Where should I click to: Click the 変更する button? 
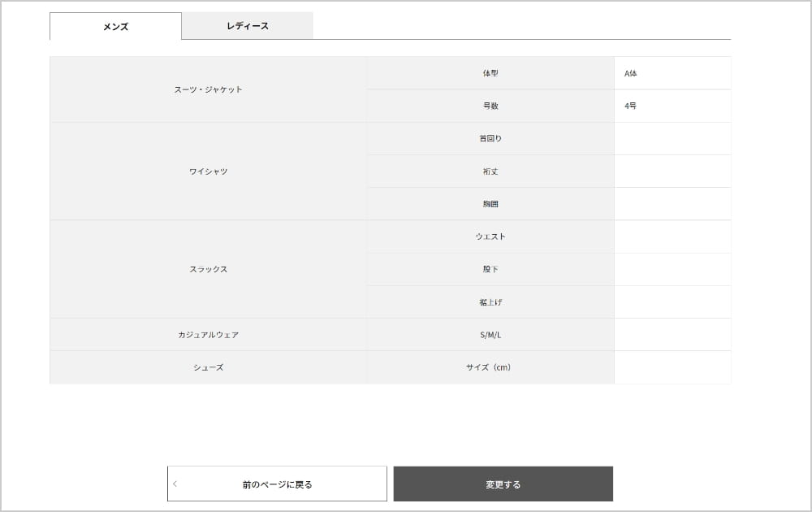point(503,484)
